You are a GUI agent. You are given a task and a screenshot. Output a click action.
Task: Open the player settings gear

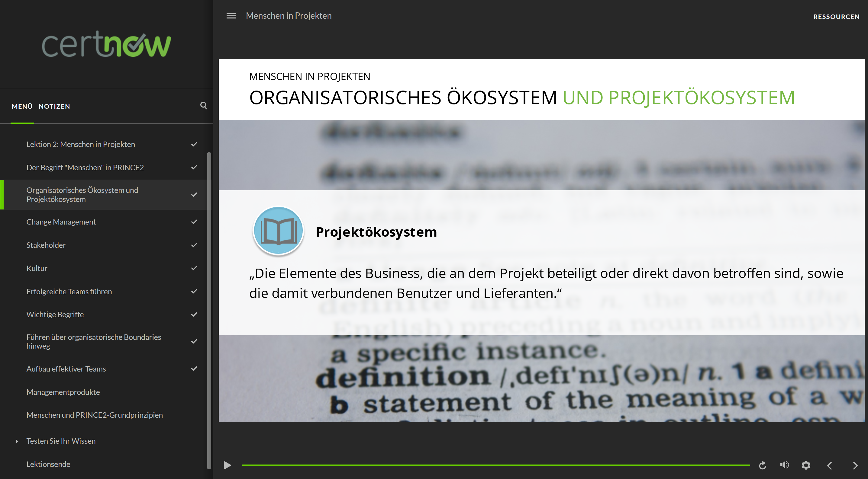(x=806, y=465)
